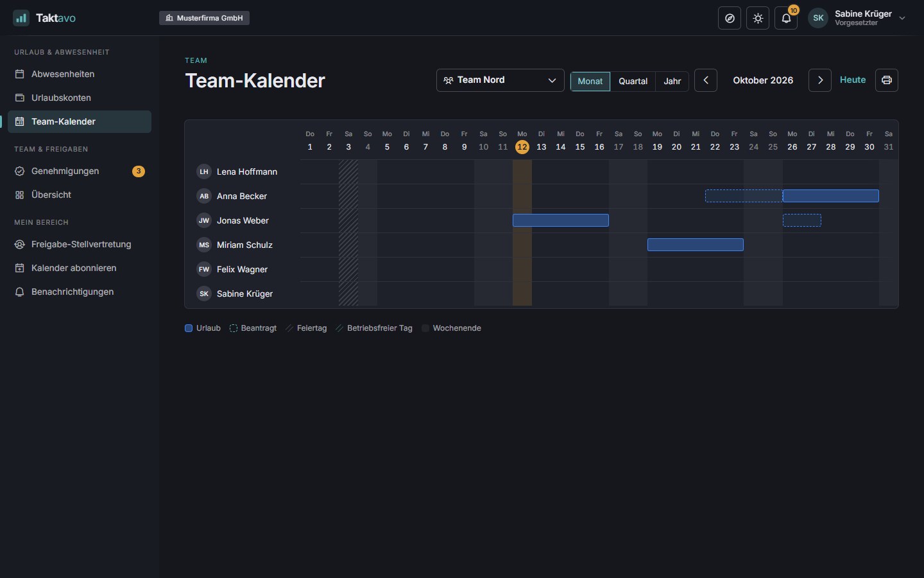Expand the Team Nord dropdown
924x578 pixels.
coord(501,80)
